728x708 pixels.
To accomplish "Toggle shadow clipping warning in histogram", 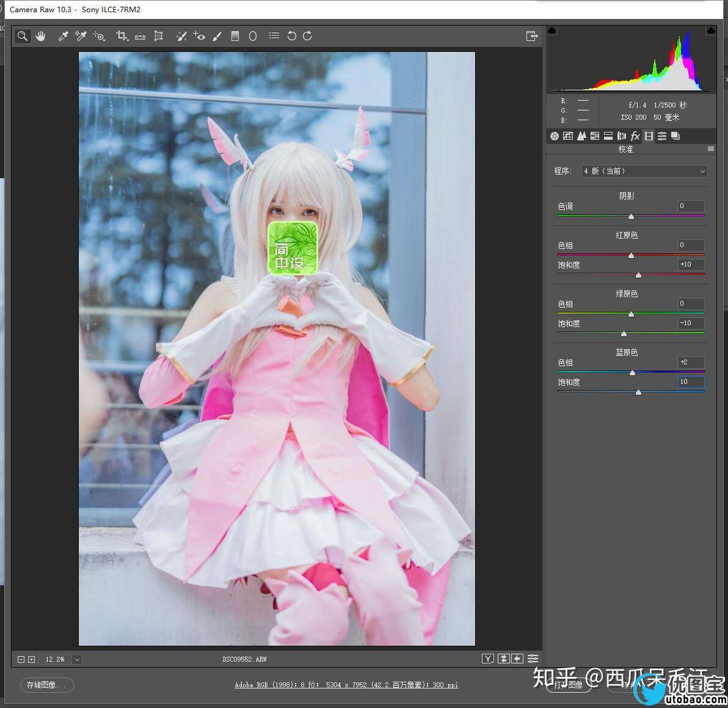I will (x=552, y=31).
